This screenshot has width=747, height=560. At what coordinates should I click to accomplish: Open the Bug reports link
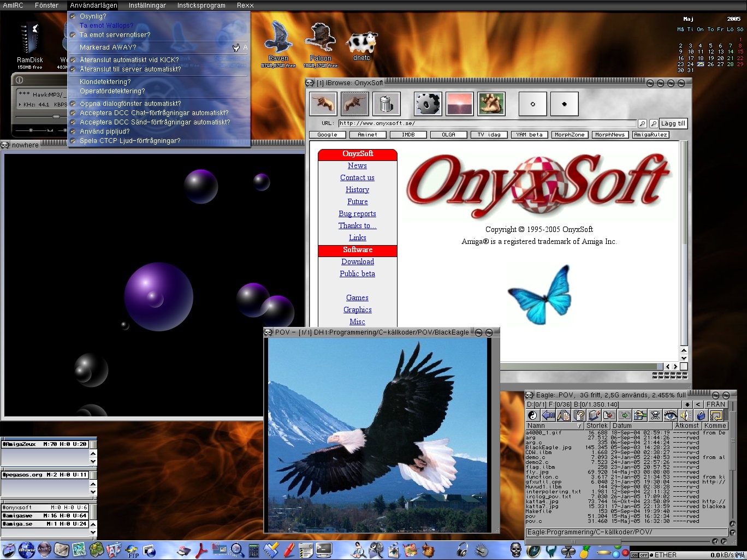[x=357, y=213]
